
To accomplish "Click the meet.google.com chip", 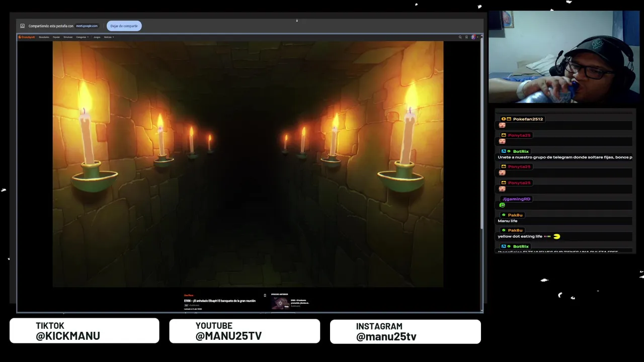I will coord(87,26).
